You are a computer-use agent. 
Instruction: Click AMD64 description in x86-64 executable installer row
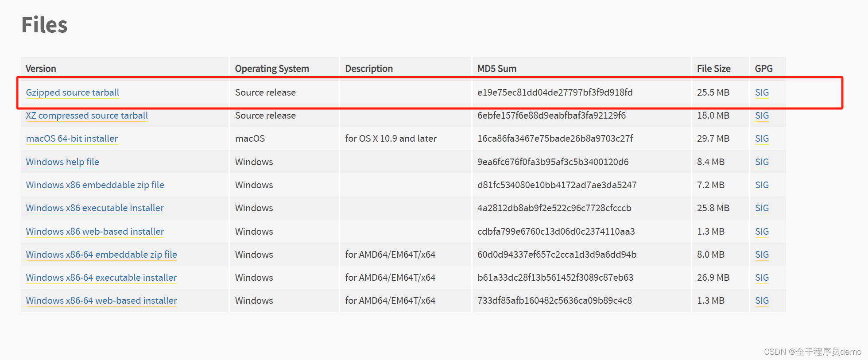point(390,278)
